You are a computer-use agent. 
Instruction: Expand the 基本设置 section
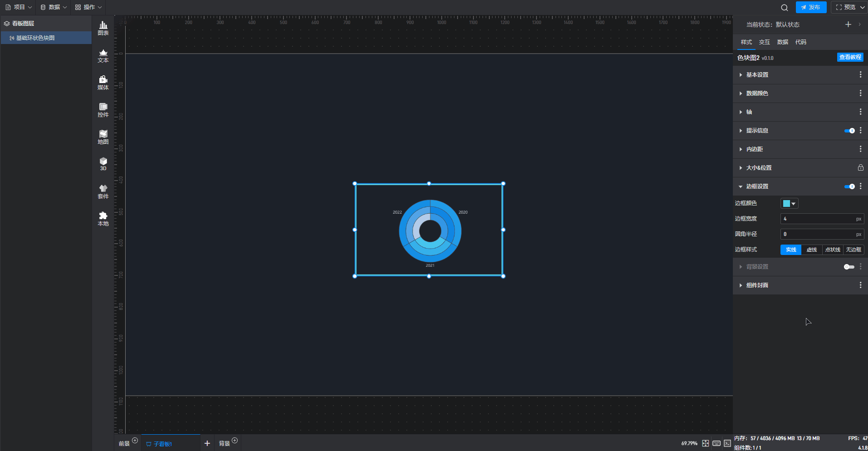[x=757, y=75]
